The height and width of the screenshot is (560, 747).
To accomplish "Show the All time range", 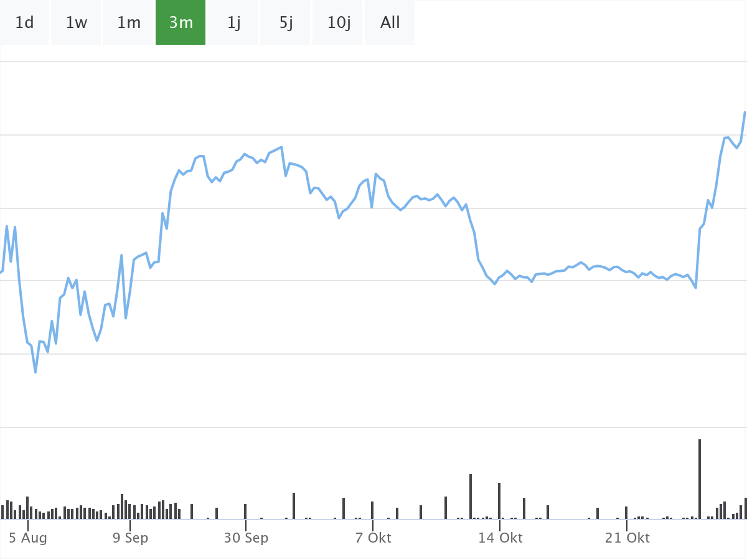I will (390, 23).
